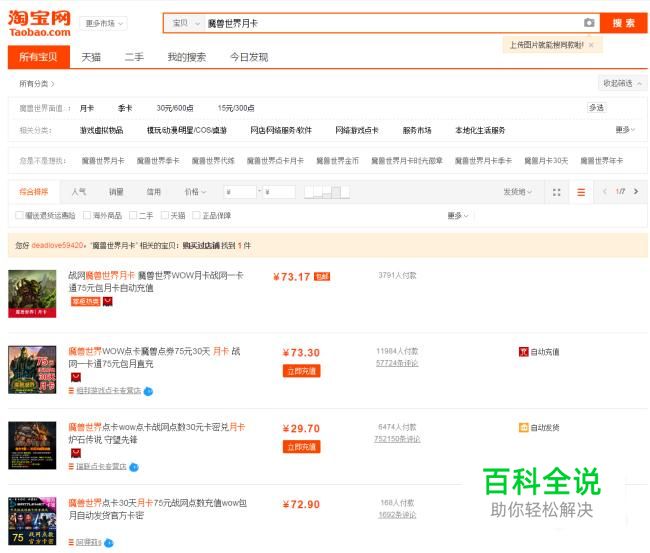
Task: Click maximum price input field
Action: 279,192
